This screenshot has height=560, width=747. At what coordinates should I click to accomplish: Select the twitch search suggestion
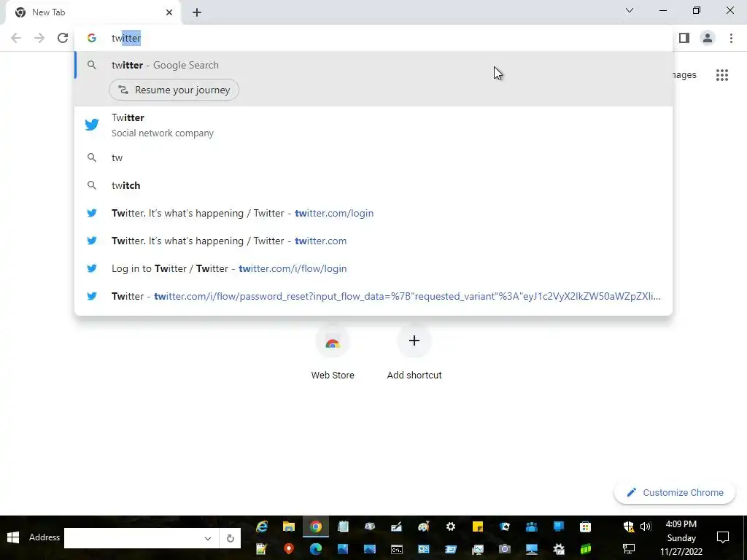click(x=373, y=185)
